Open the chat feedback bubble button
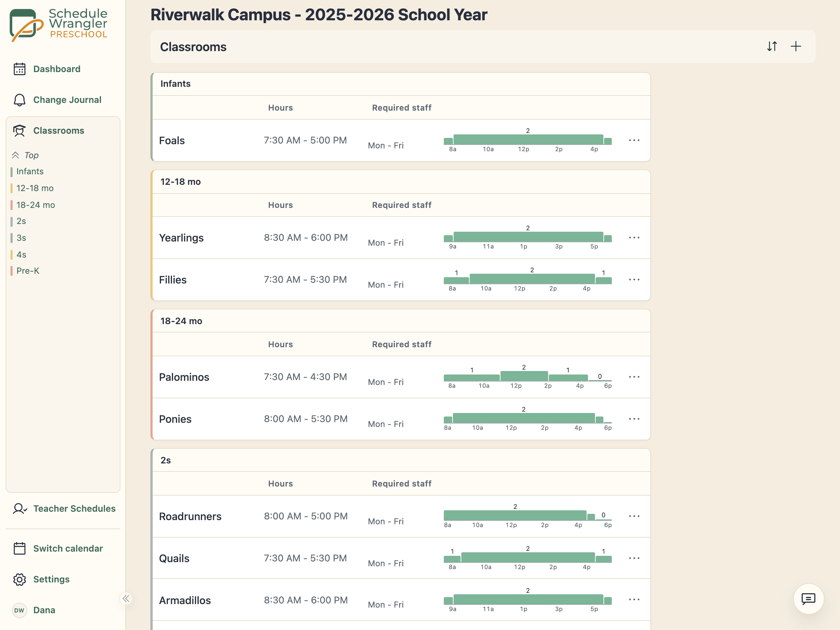The width and height of the screenshot is (840, 630). [808, 598]
